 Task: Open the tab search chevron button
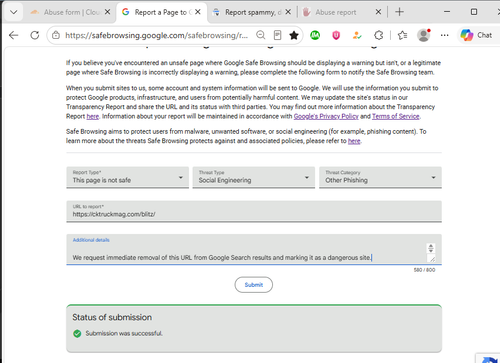point(14,12)
